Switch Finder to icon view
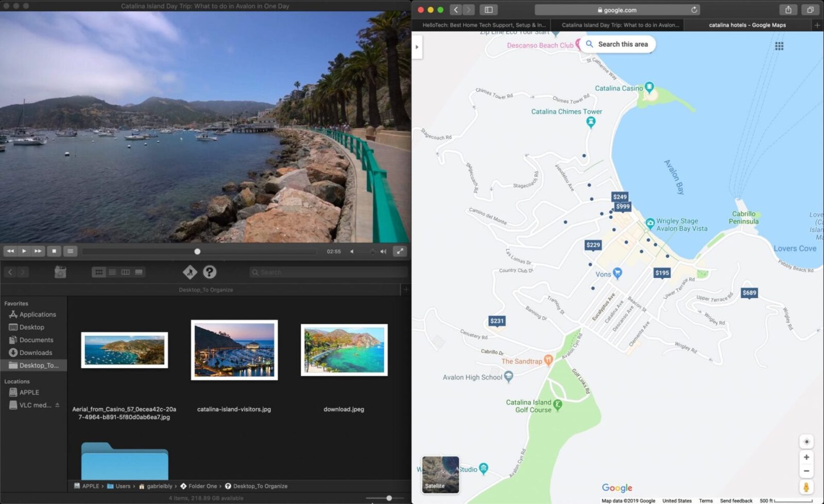824x504 pixels. pos(99,272)
